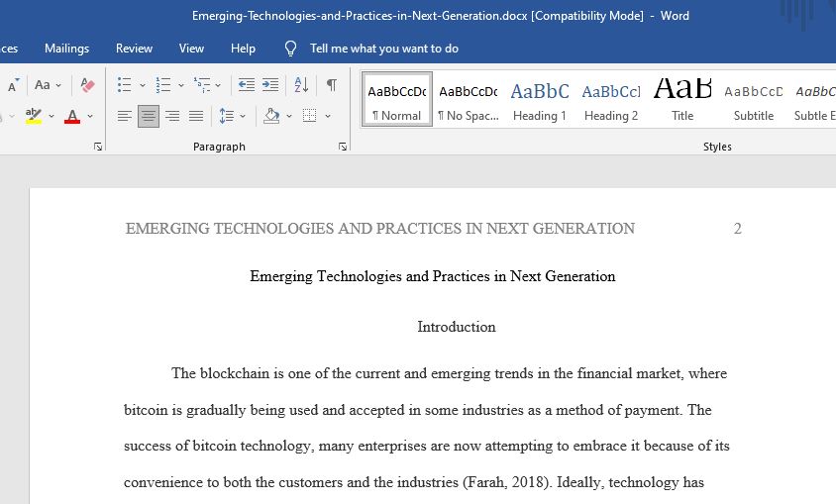This screenshot has width=836, height=504.
Task: Open the Line Spacing dropdown arrow
Action: tap(243, 116)
